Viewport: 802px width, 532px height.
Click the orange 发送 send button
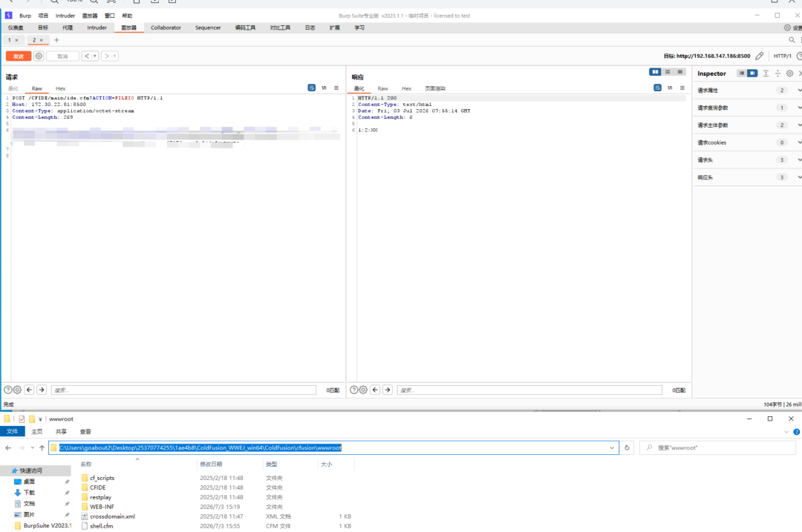click(19, 56)
